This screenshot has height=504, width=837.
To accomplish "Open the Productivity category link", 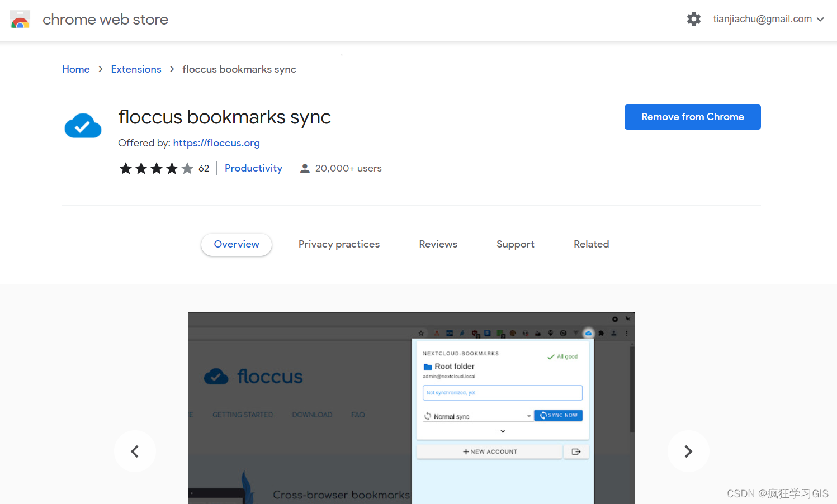I will click(x=253, y=168).
